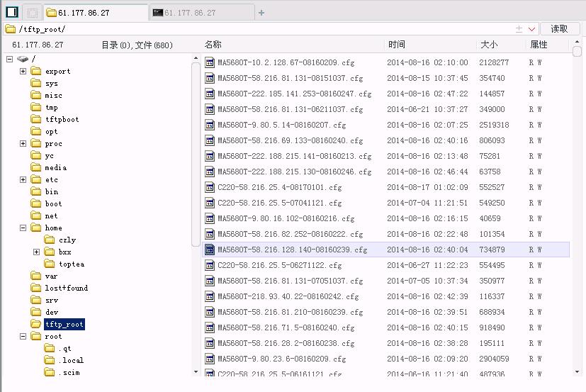Screen dimensions: 586x392
Task: Click tree panel scroll-down arrow
Action: (x=196, y=372)
